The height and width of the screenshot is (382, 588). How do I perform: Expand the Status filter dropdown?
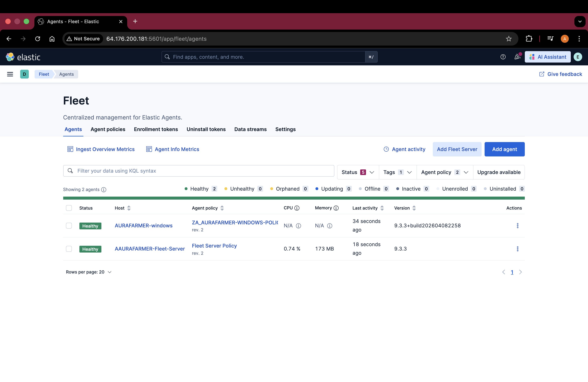pyautogui.click(x=358, y=172)
